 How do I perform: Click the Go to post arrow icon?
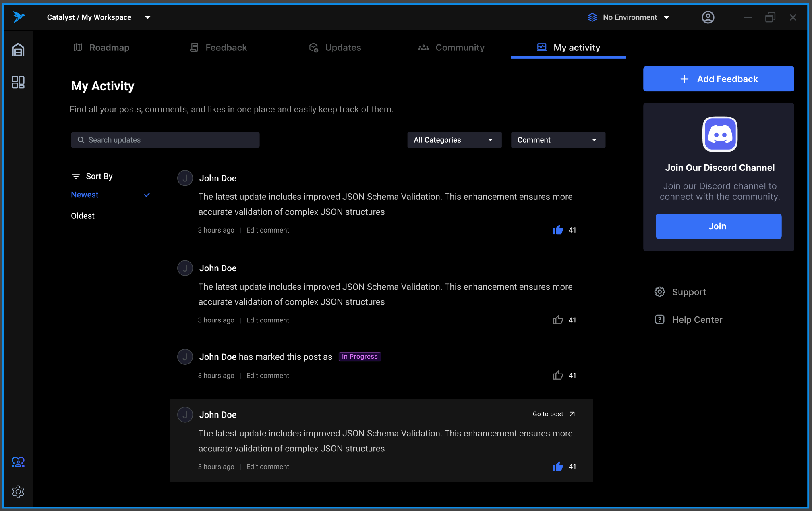572,414
